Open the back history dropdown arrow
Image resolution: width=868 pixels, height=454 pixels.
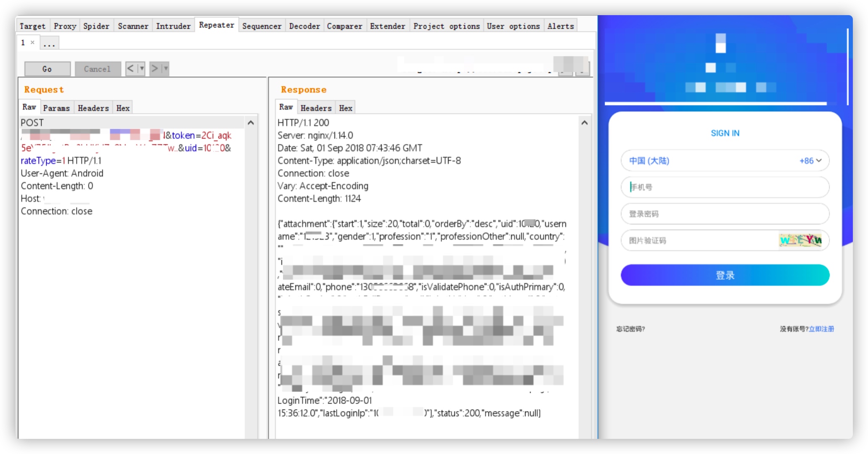(x=142, y=69)
